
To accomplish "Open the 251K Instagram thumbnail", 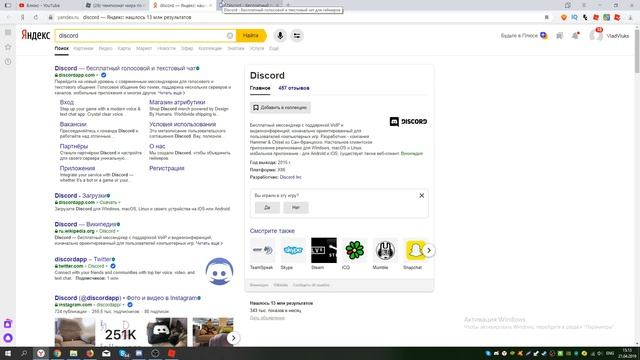I will tap(120, 333).
